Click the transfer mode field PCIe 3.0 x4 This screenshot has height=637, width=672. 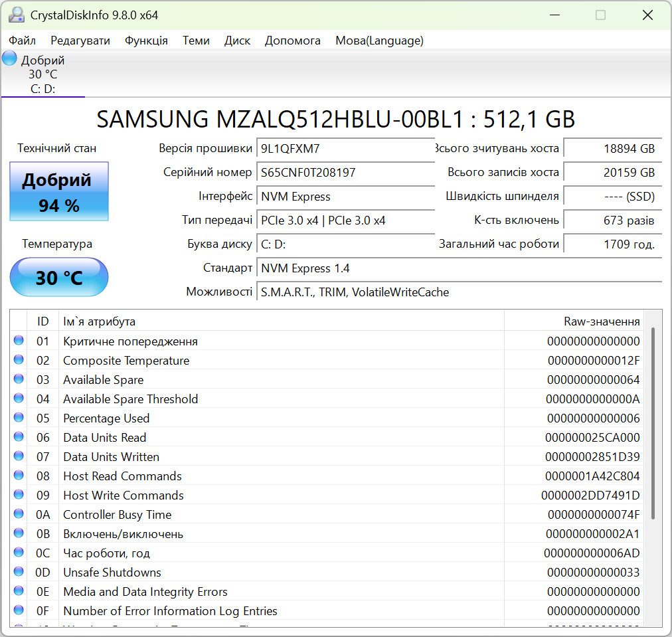345,221
